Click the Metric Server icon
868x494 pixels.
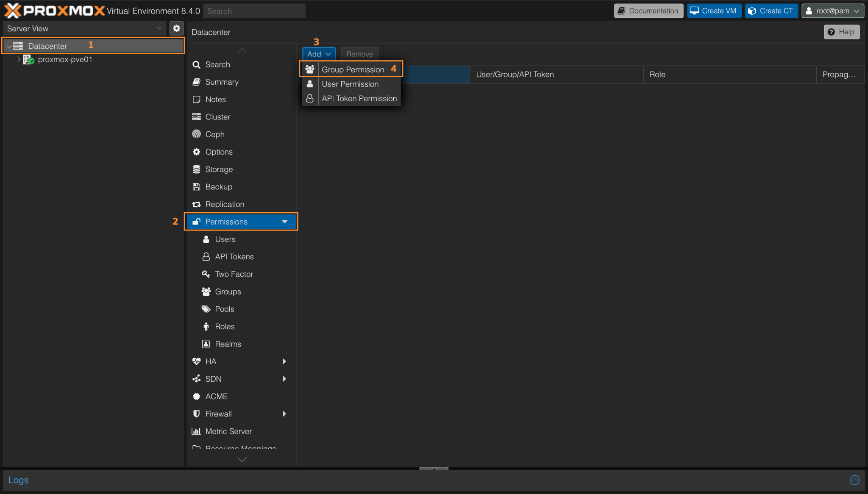point(197,431)
